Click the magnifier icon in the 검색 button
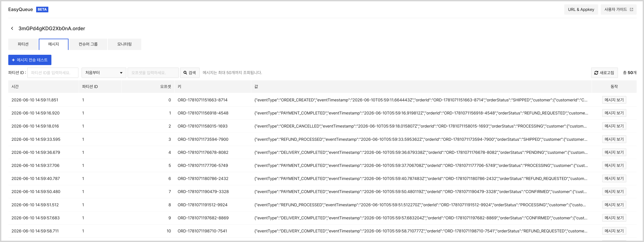This screenshot has width=644, height=242. click(185, 73)
